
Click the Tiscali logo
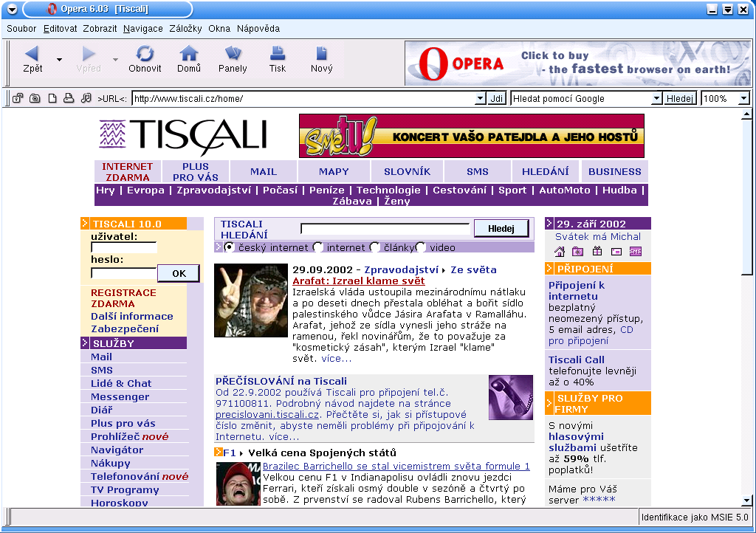(x=183, y=137)
